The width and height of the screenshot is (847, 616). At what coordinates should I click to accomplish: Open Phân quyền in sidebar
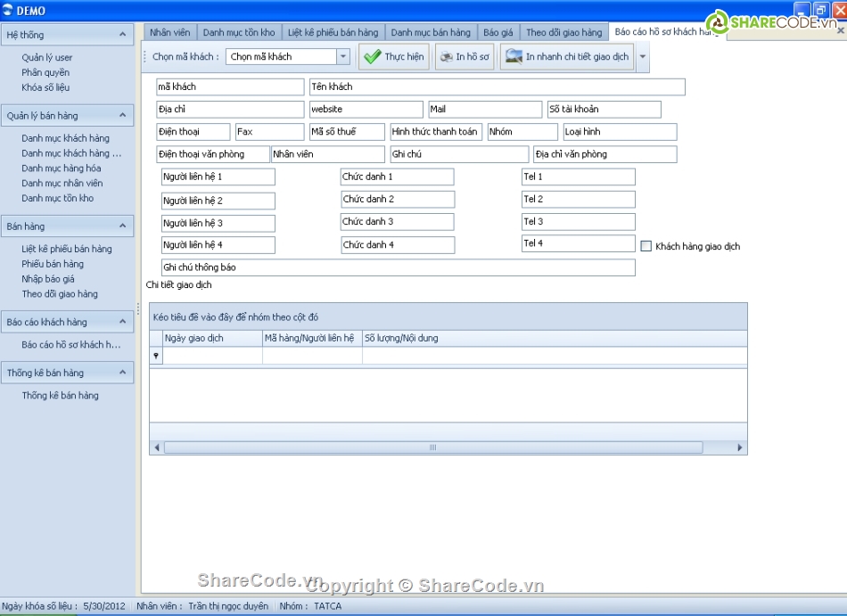click(45, 72)
